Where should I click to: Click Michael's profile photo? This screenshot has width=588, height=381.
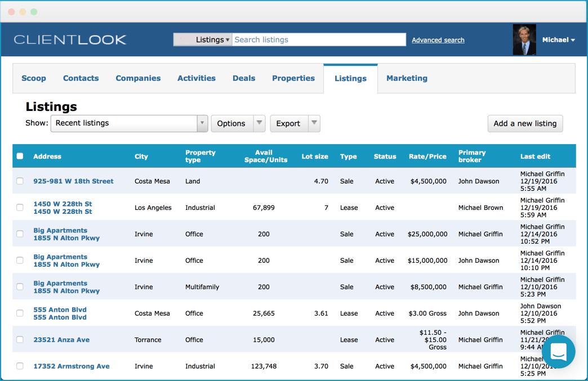(x=524, y=39)
